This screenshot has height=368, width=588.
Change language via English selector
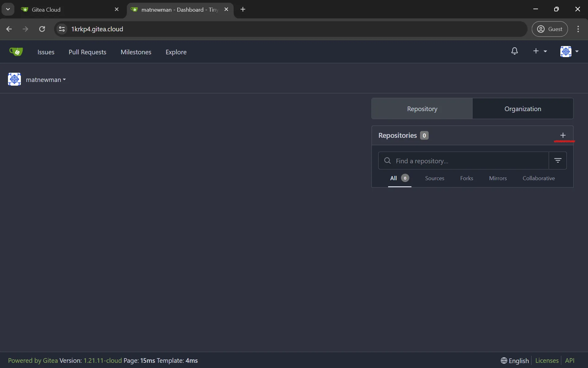click(515, 360)
